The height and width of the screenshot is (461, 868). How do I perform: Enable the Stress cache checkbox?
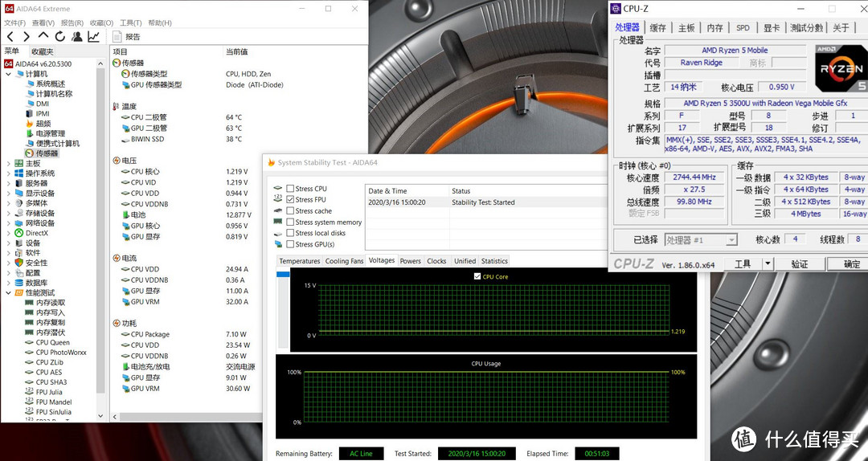click(x=290, y=211)
